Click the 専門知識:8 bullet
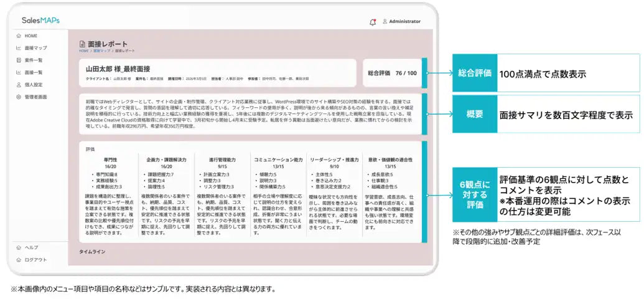Viewport: 644px width, 301px height. 106,174
